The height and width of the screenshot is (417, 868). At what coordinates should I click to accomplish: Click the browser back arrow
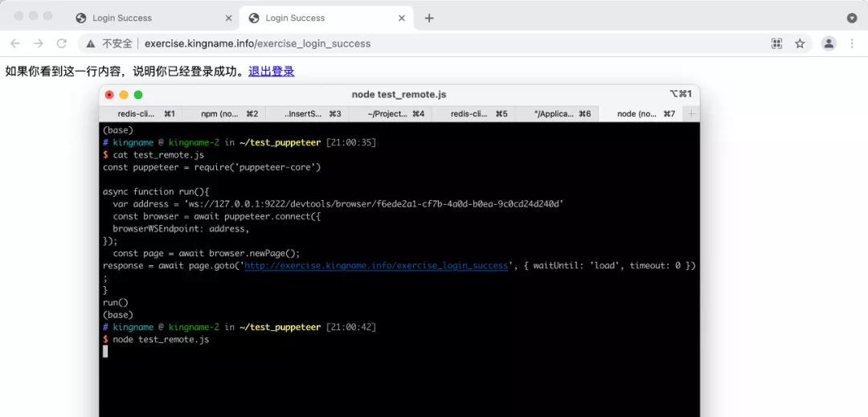15,43
